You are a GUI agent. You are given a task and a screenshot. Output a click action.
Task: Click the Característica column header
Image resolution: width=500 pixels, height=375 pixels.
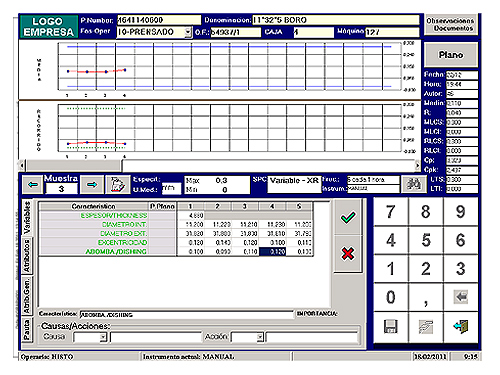coord(93,206)
